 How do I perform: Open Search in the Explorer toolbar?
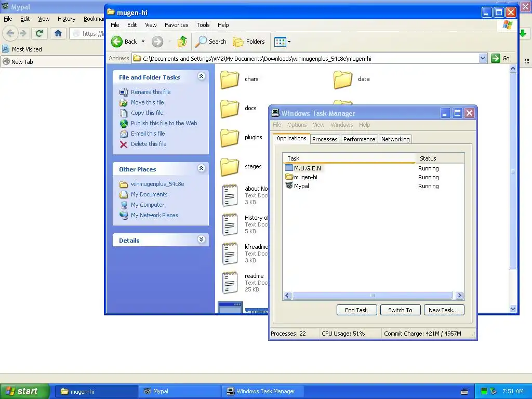tap(211, 42)
